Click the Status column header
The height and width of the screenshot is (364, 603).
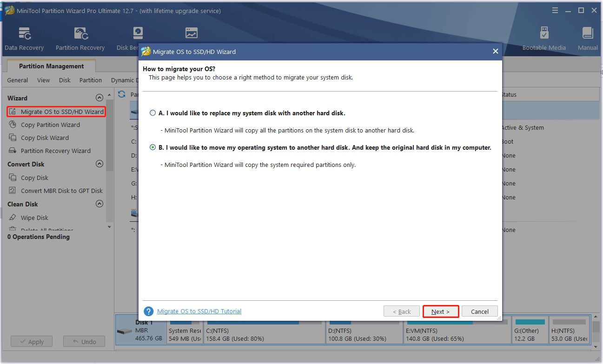[509, 94]
